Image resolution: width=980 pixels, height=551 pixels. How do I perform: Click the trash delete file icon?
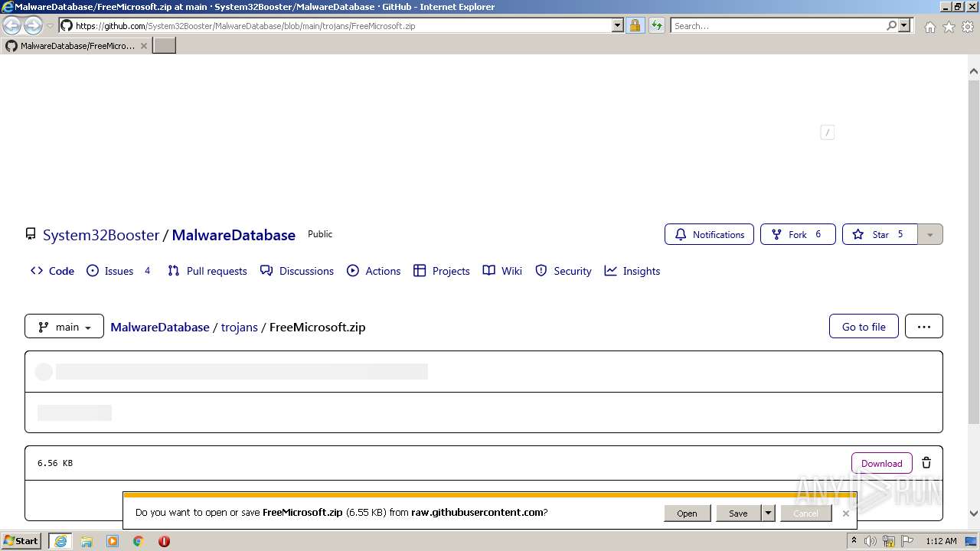[x=926, y=463]
